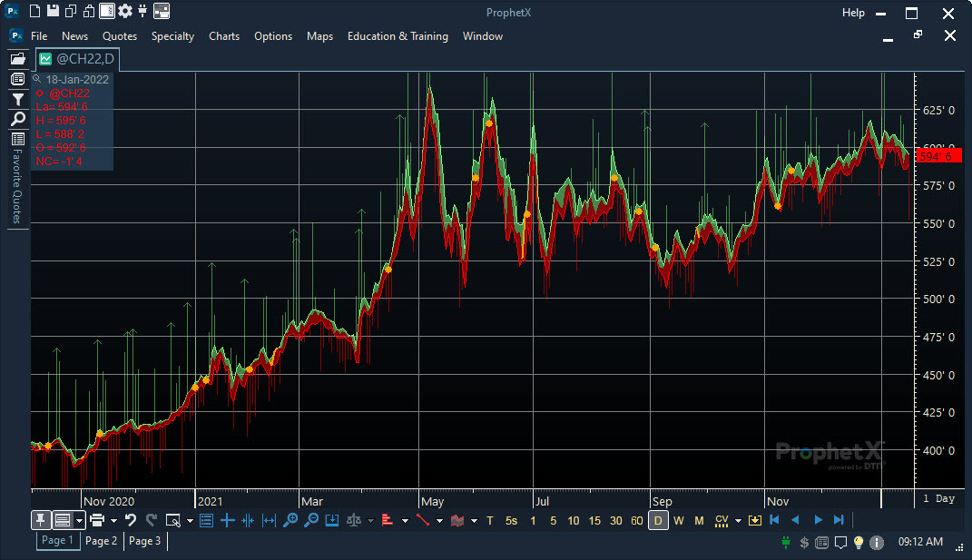
Task: Click the CV custom interval button
Action: pyautogui.click(x=722, y=521)
